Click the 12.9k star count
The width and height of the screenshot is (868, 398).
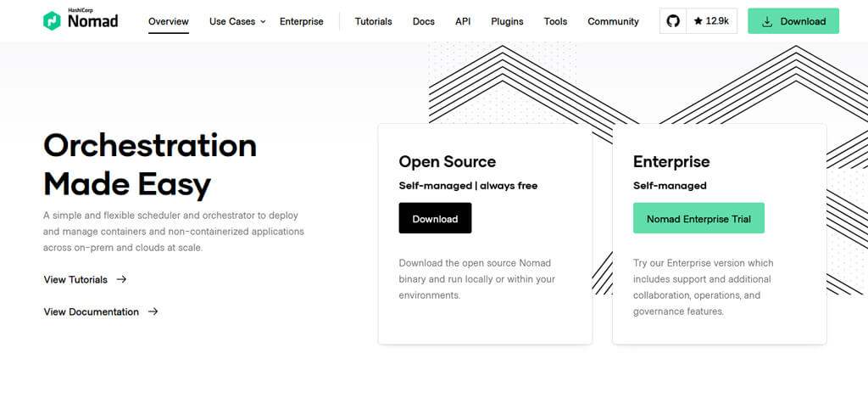[711, 21]
